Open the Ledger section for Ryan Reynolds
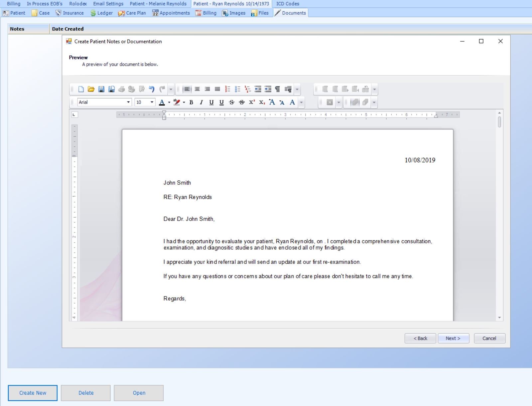Viewport: 532px width, 406px height. click(101, 13)
